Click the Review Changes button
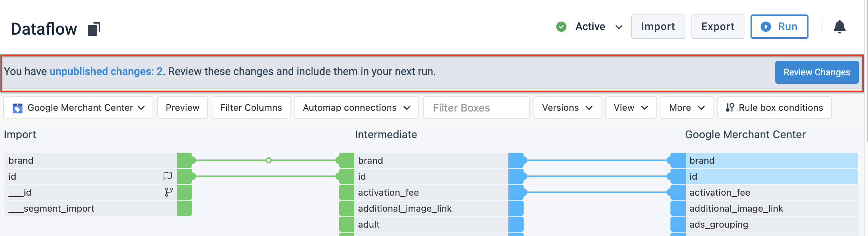The image size is (868, 236). click(817, 72)
